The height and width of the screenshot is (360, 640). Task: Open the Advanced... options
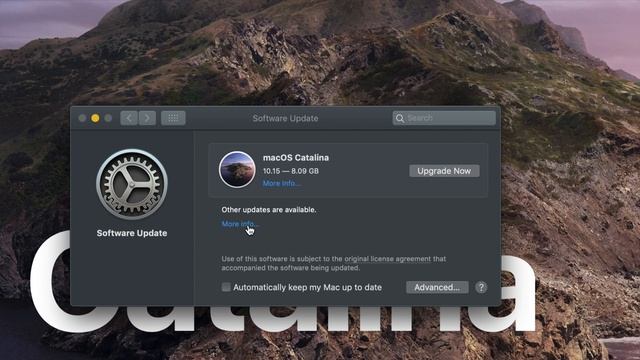(x=437, y=287)
